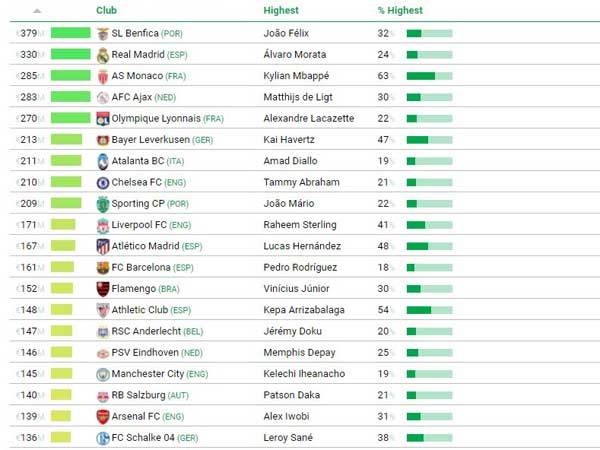Click the green value bar for SL Benfica
Image resolution: width=600 pixels, height=450 pixels.
70,33
